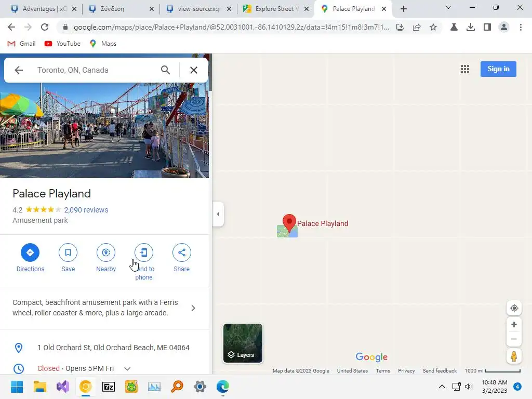Toggle the browser side panel
Viewport: 532px width, 399px height.
click(x=487, y=27)
